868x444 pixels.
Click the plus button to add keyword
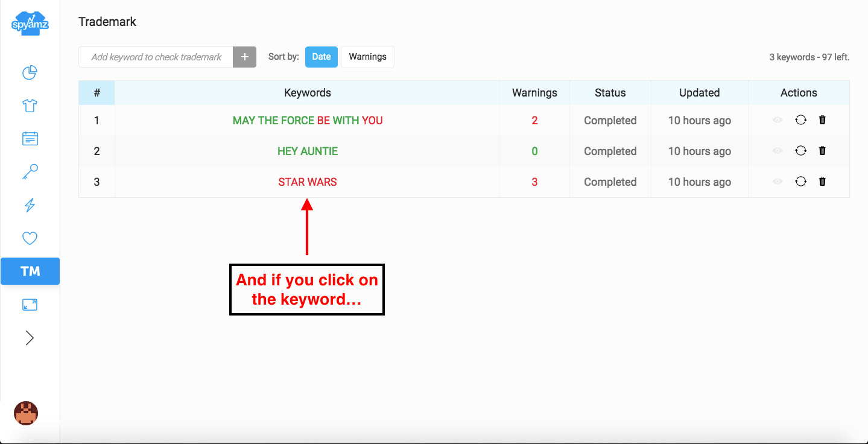point(244,57)
